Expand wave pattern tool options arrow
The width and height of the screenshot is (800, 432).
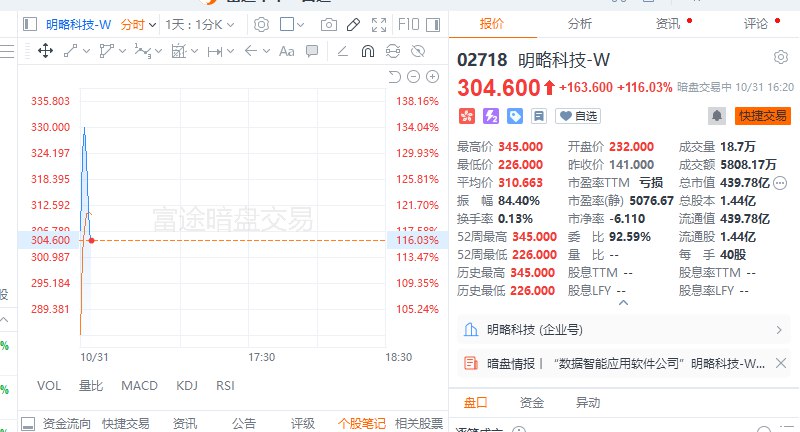158,51
